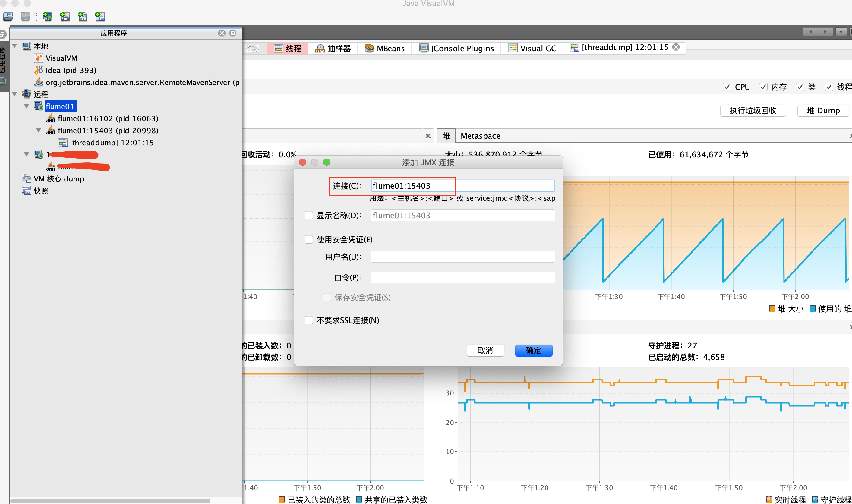
Task: Toggle the CPU checkbox
Action: pyautogui.click(x=727, y=87)
